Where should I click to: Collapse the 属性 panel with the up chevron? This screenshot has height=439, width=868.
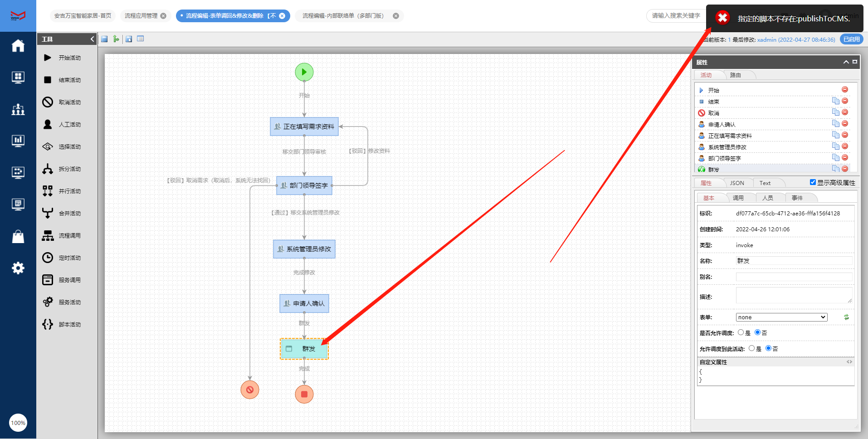pos(846,62)
